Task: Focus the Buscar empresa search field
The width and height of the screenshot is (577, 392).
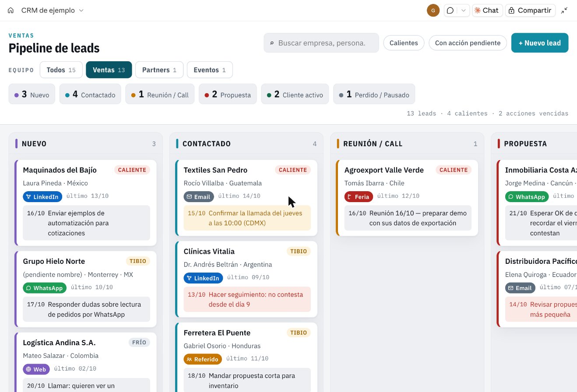Action: click(x=321, y=43)
